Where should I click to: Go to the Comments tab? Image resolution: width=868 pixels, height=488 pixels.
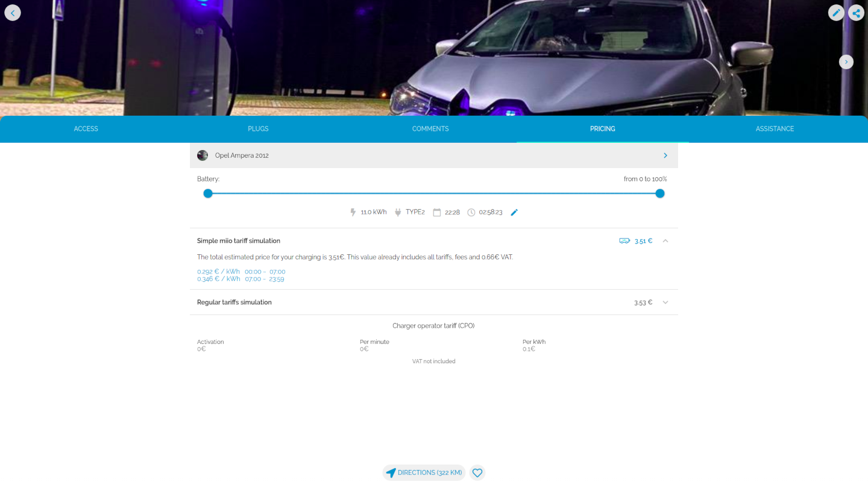[430, 129]
